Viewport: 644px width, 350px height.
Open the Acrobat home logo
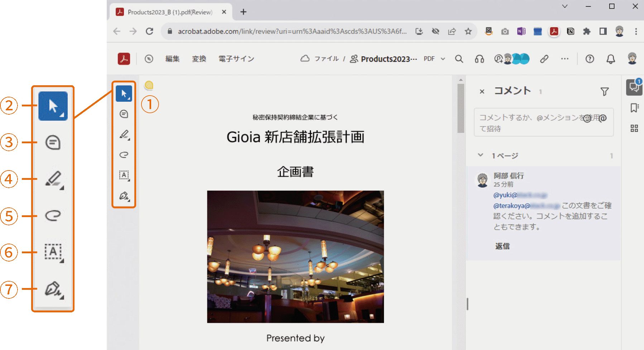point(124,59)
